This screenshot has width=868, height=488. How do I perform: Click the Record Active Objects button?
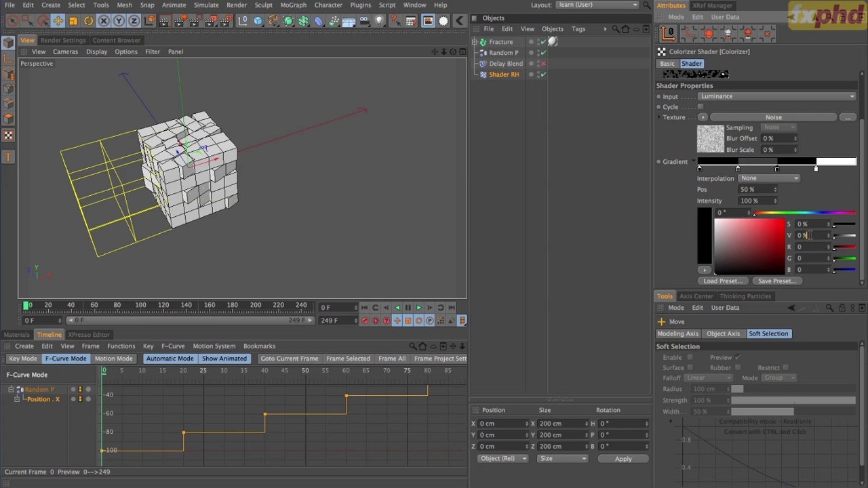point(365,321)
